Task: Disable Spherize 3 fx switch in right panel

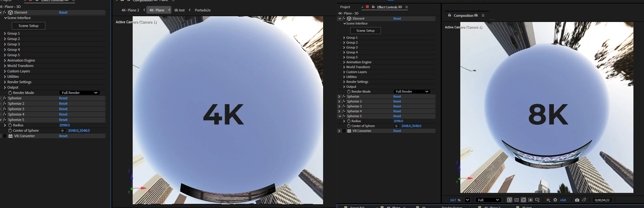Action: 344,106
